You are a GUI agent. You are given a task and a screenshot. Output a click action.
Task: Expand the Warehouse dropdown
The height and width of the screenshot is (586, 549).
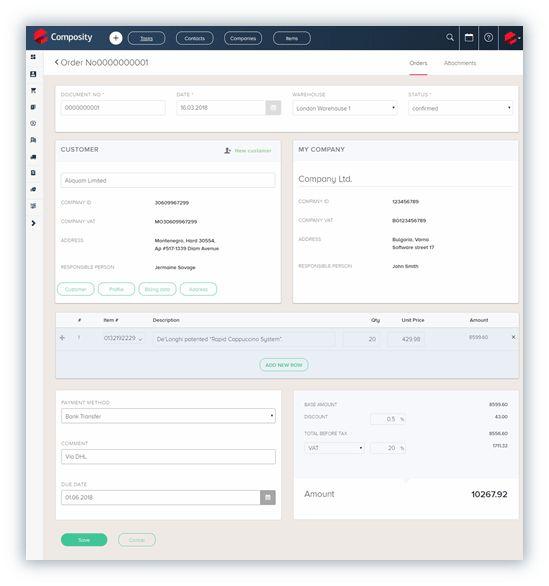pyautogui.click(x=345, y=108)
